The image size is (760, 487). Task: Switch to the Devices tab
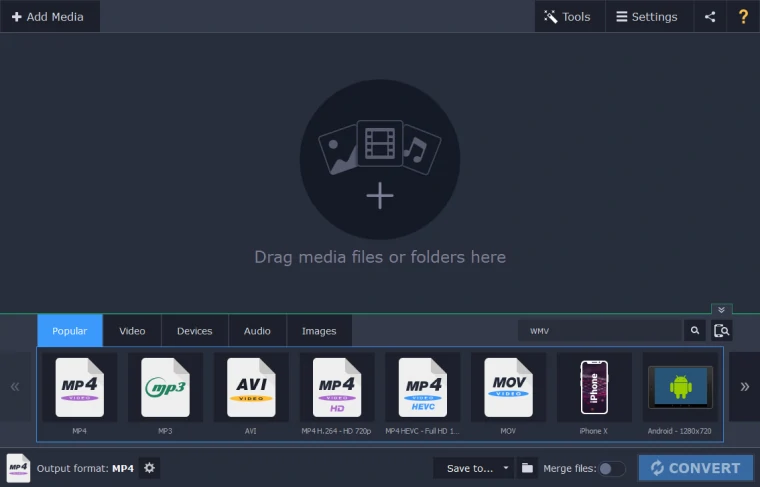(x=194, y=330)
